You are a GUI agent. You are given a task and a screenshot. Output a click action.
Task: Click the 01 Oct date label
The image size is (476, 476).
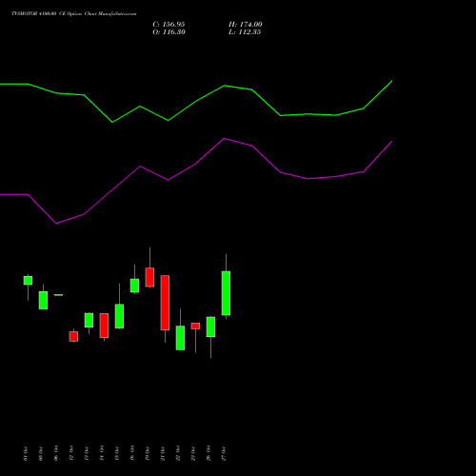[26, 453]
